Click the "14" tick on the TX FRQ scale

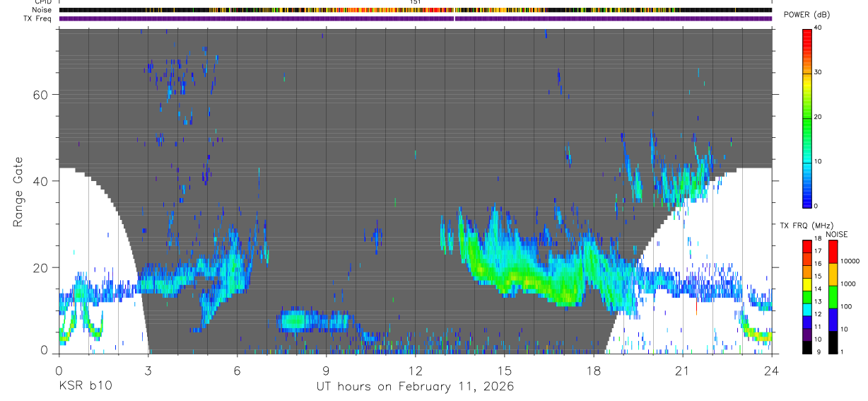tap(818, 289)
